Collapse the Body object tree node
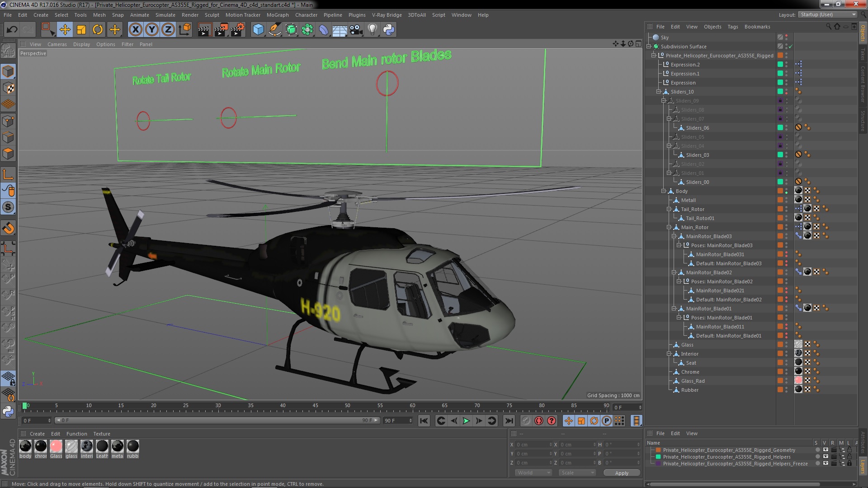 (x=664, y=191)
